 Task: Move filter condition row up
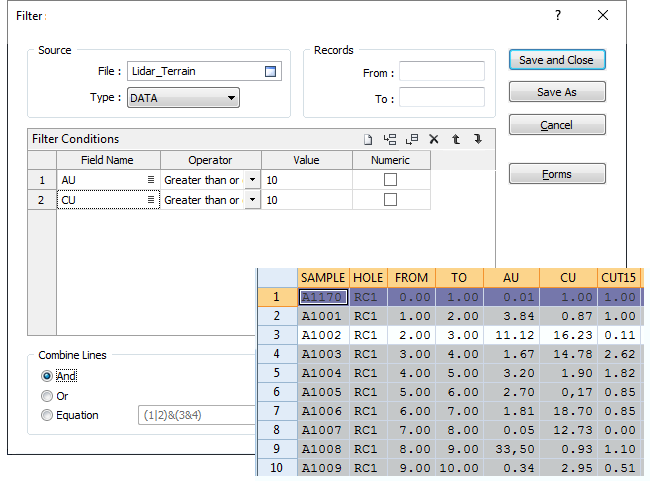point(456,140)
